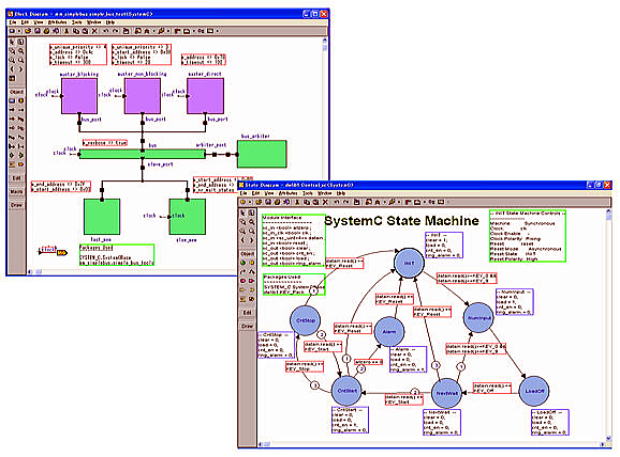Image resolution: width=620 pixels, height=457 pixels.
Task: Click back arrow in Block Diagram palette
Action: coord(12,69)
